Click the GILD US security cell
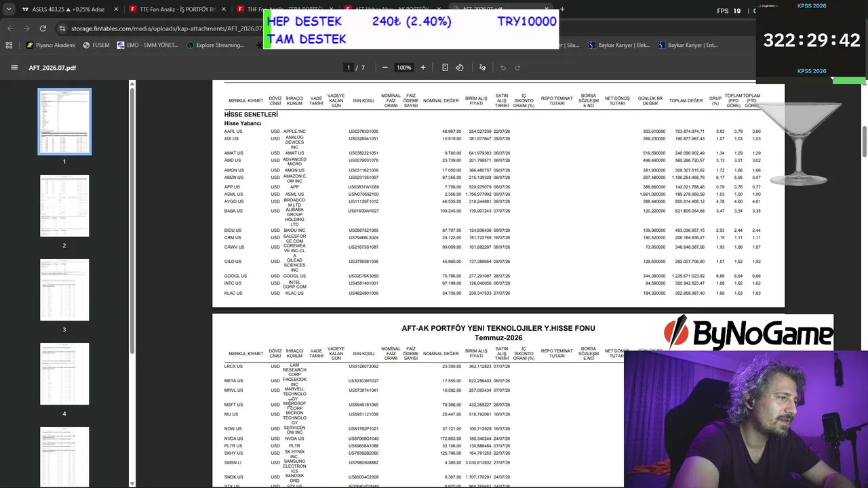Screen dimensions: 868x488 tap(233, 262)
